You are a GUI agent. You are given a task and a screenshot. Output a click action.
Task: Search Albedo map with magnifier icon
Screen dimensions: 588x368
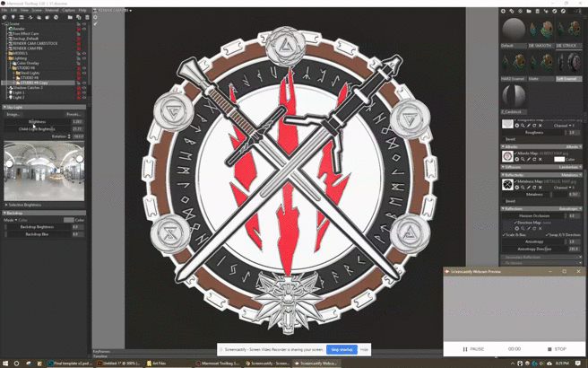(x=523, y=159)
